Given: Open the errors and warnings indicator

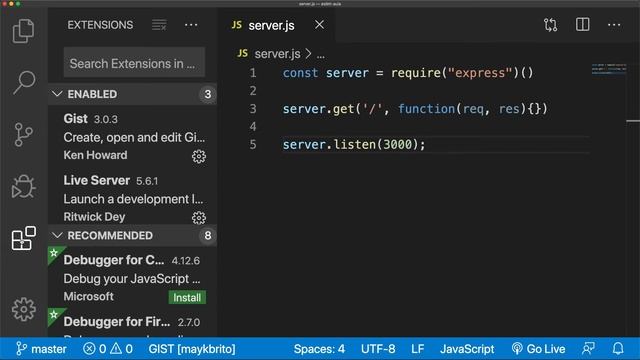Looking at the screenshot, I should click(108, 349).
